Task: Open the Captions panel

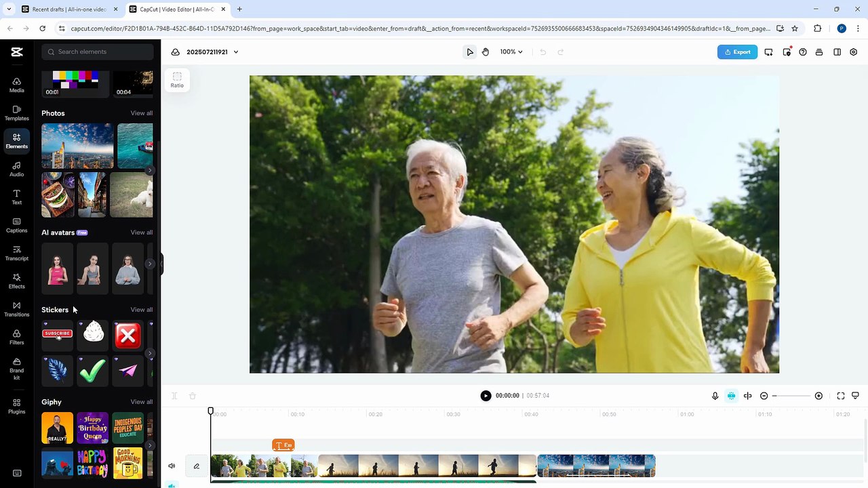Action: tap(16, 225)
